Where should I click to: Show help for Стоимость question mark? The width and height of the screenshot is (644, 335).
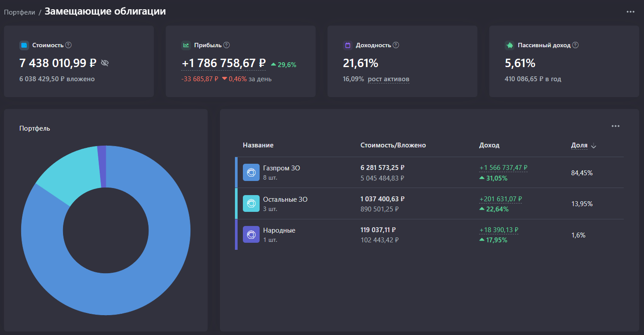coord(68,45)
